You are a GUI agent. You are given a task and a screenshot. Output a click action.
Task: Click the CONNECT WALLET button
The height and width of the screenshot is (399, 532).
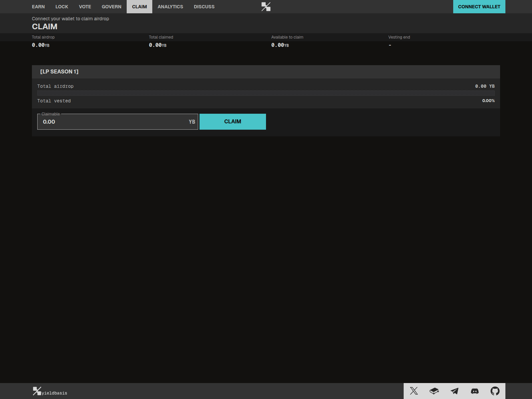[479, 7]
